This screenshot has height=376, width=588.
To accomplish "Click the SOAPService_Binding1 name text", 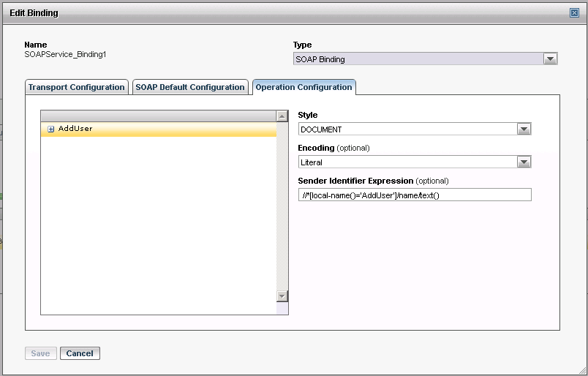I will (65, 54).
